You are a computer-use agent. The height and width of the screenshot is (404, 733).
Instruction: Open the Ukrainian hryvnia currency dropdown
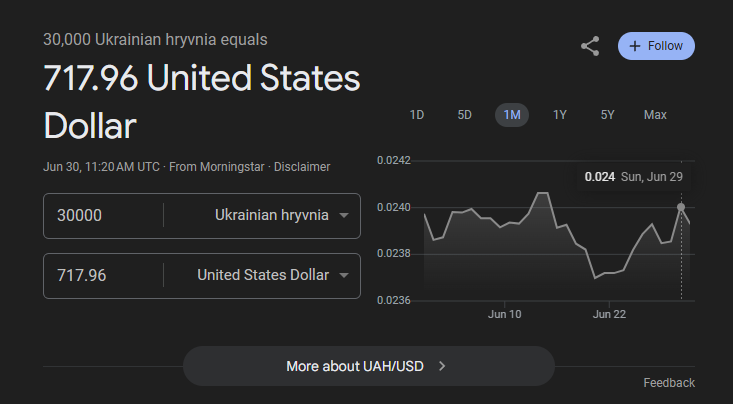click(281, 216)
